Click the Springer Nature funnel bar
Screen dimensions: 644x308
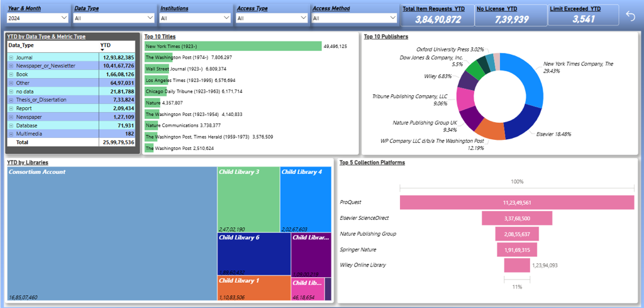(x=517, y=249)
